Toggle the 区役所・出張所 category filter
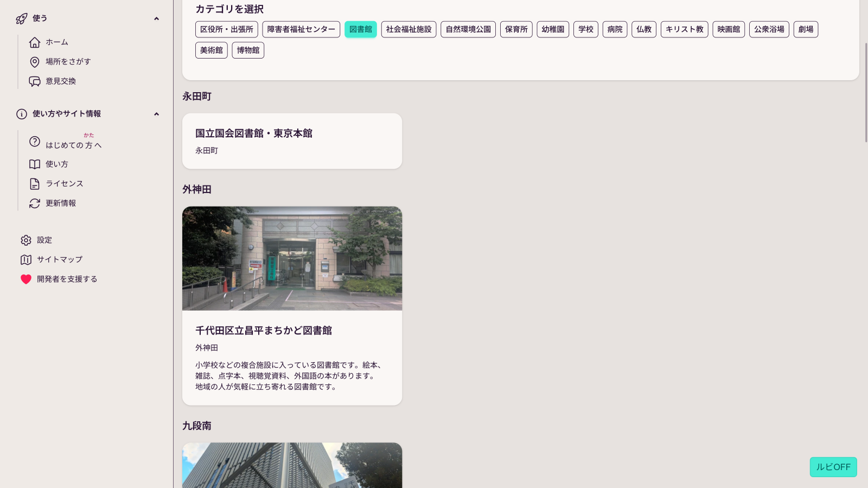Image resolution: width=868 pixels, height=488 pixels. (x=227, y=29)
